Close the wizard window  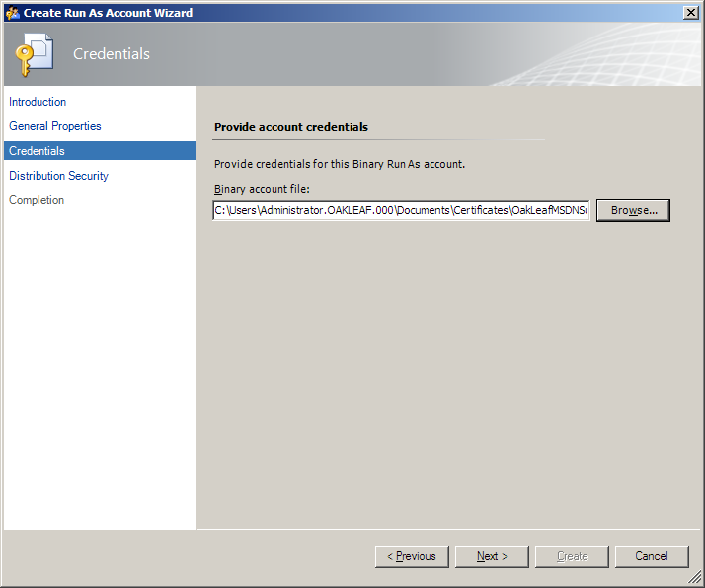[690, 13]
